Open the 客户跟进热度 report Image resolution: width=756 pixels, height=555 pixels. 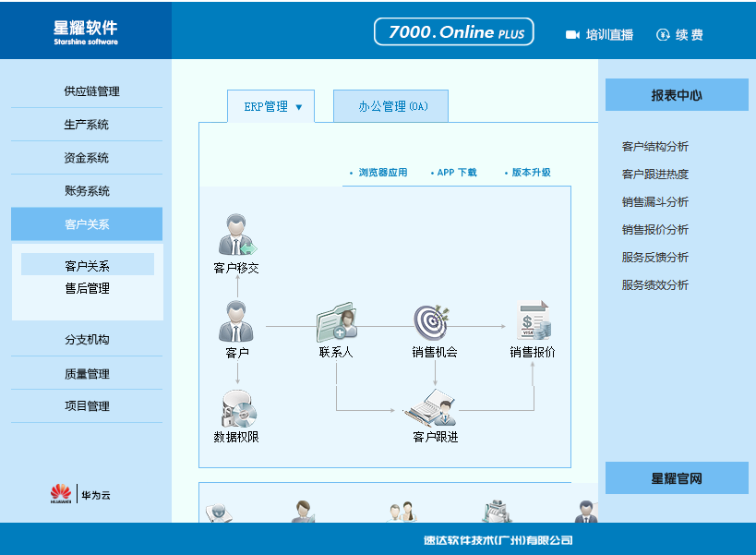coord(654,174)
